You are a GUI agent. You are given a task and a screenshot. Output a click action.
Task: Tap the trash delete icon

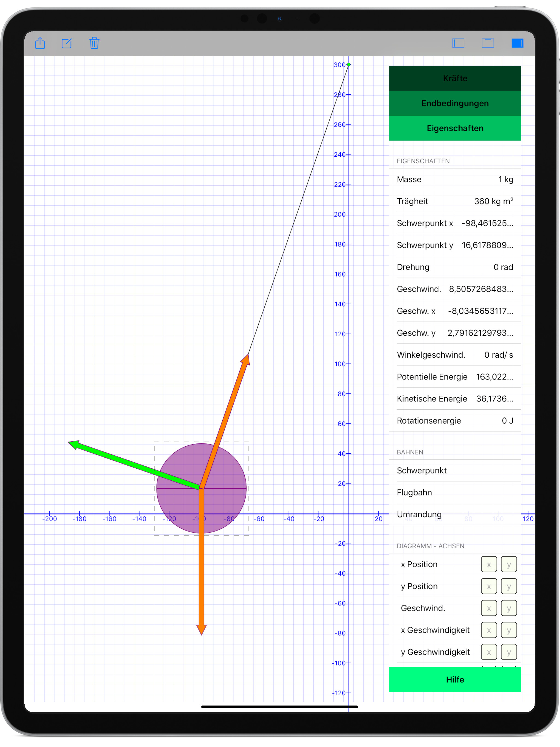pos(94,43)
